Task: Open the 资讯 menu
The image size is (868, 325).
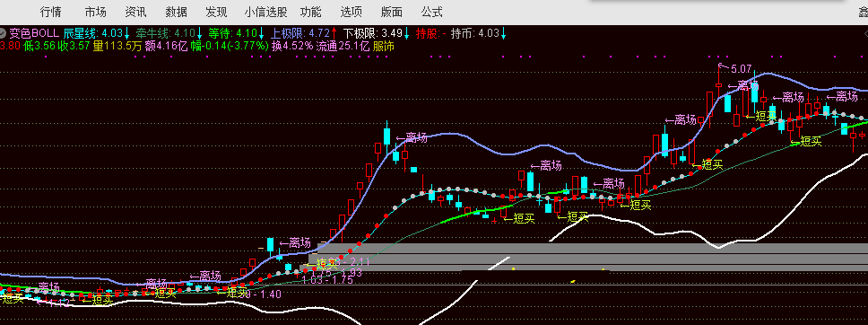Action: (135, 12)
